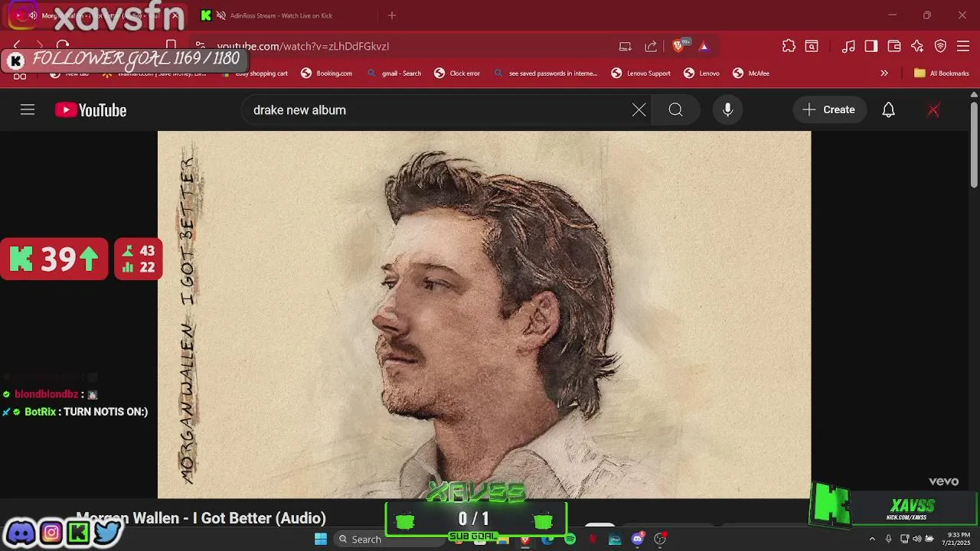This screenshot has width=980, height=551.
Task: Open the YouTube guide hamburger menu
Action: click(28, 110)
